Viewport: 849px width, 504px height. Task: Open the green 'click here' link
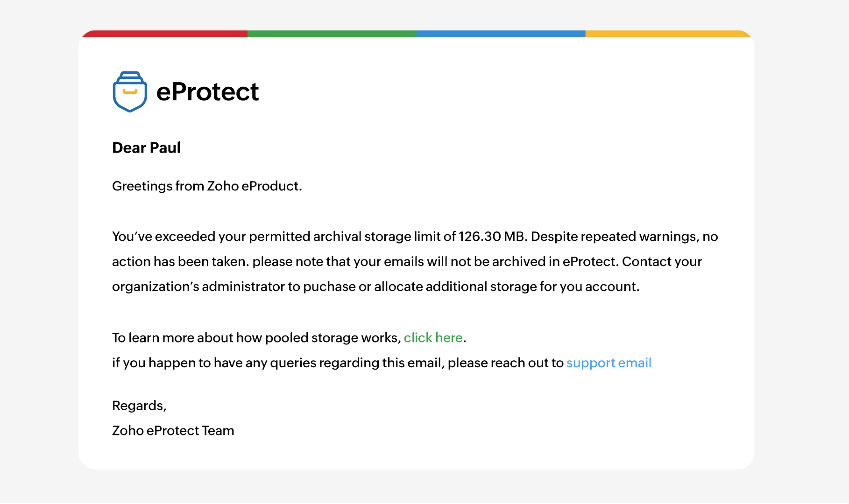(433, 337)
